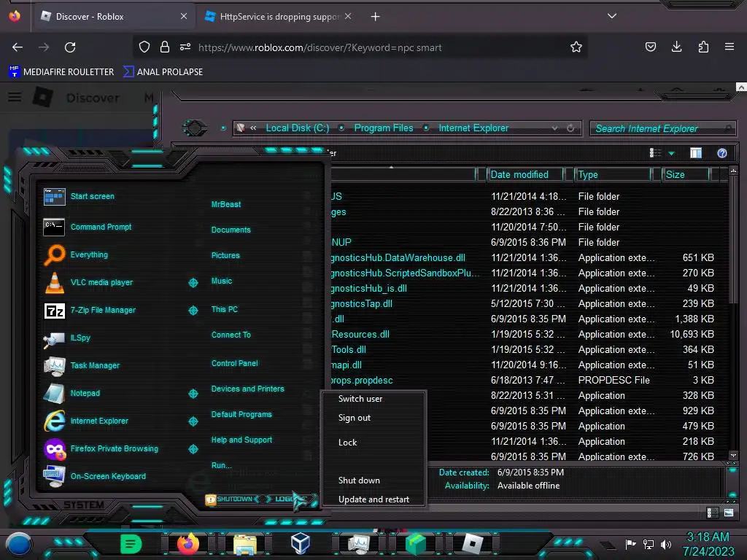Select Switch user from power menu
The width and height of the screenshot is (747, 560).
(x=360, y=399)
